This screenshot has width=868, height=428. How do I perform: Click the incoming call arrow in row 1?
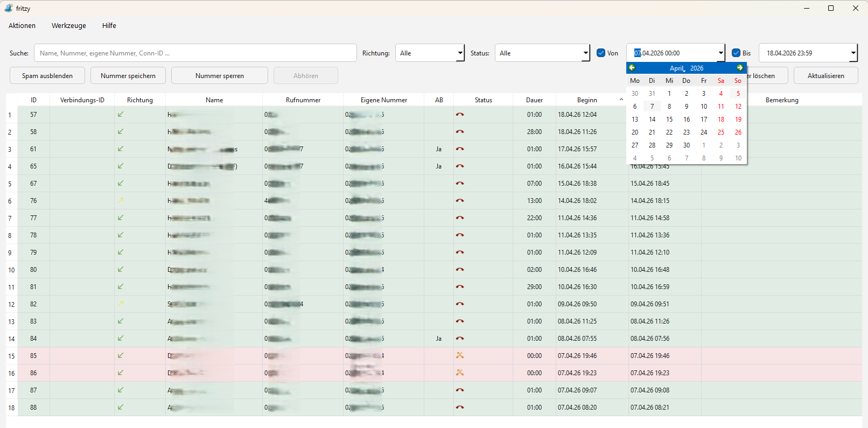pos(121,114)
